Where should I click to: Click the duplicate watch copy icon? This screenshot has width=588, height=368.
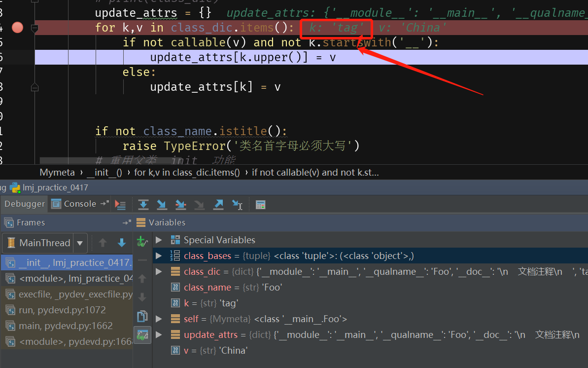(x=142, y=316)
